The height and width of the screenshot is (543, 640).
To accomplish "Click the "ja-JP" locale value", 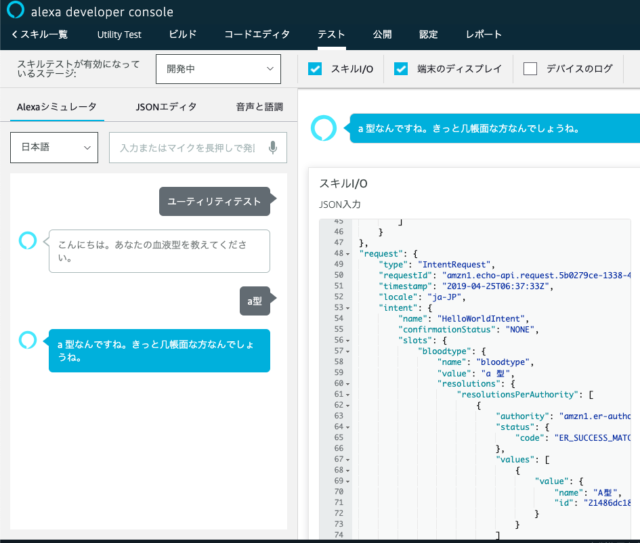I will (x=444, y=297).
